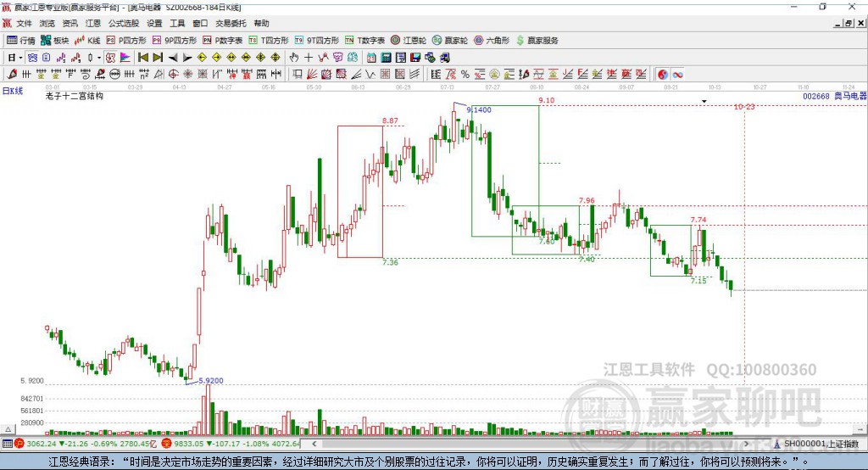This screenshot has height=470, width=868.
Task: Open the T四方形 tool
Action: coord(269,41)
